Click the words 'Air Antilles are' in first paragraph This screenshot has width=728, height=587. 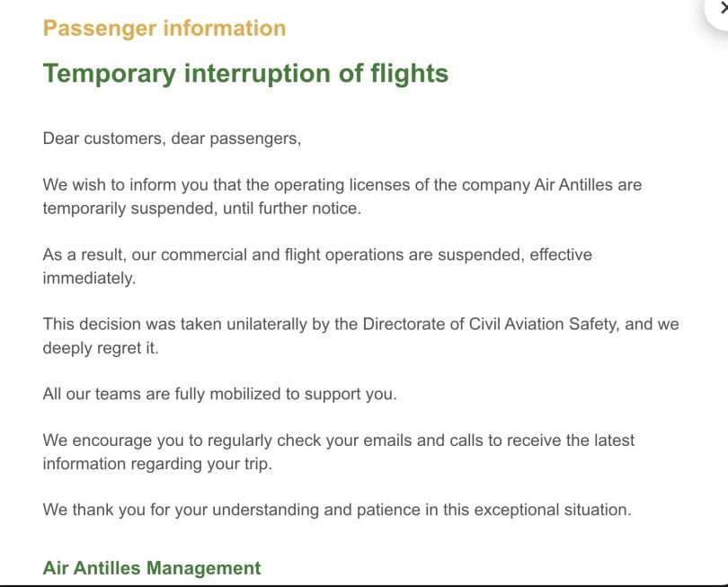[x=588, y=185]
